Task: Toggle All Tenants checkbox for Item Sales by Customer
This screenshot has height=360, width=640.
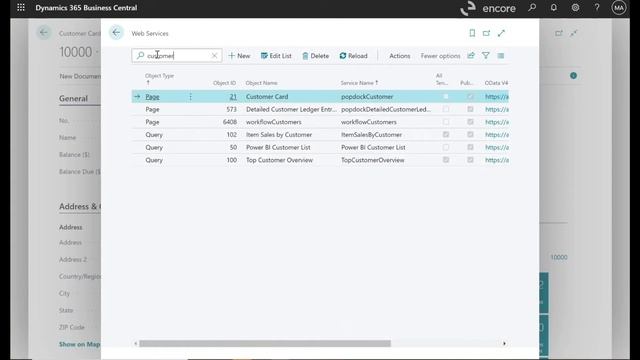Action: click(446, 135)
